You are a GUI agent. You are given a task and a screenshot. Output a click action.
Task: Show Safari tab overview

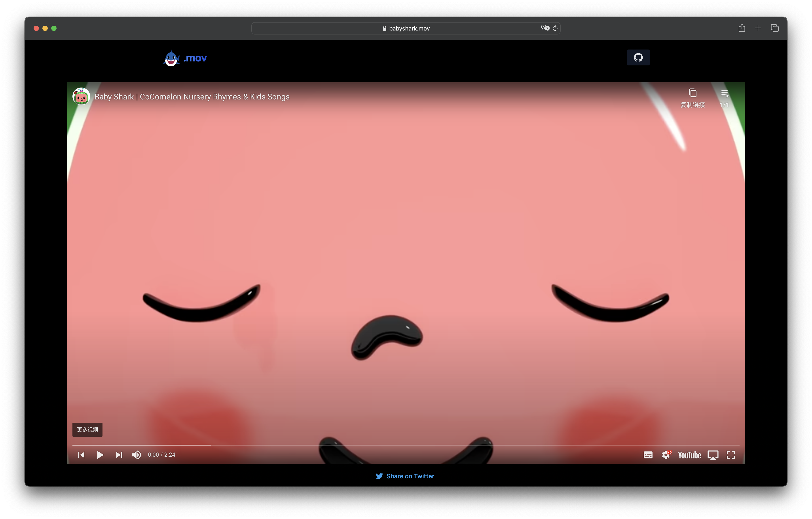coord(775,28)
